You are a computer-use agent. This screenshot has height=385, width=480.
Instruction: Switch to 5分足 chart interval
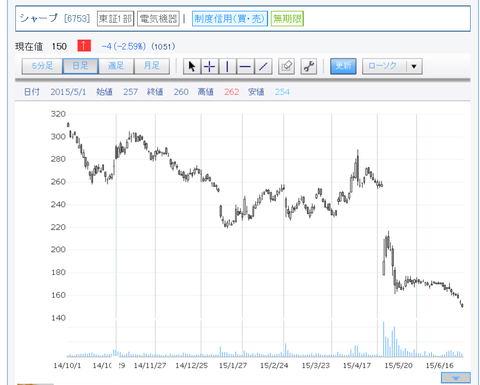pyautogui.click(x=42, y=66)
